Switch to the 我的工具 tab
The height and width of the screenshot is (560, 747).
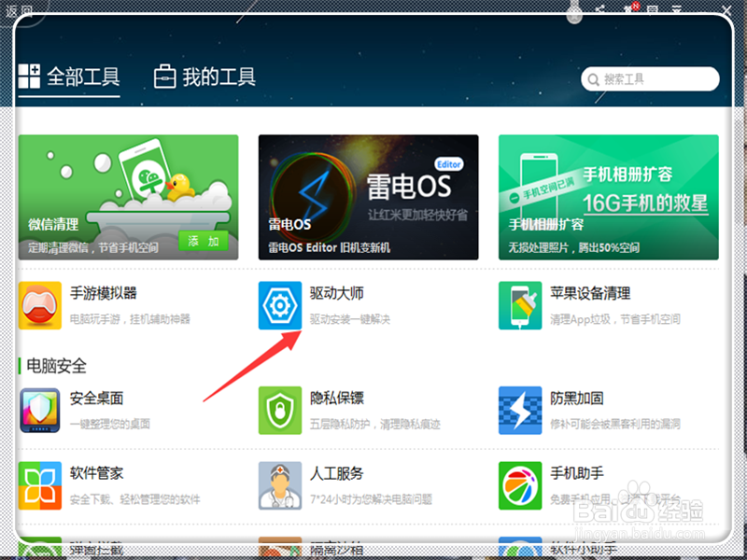[204, 77]
